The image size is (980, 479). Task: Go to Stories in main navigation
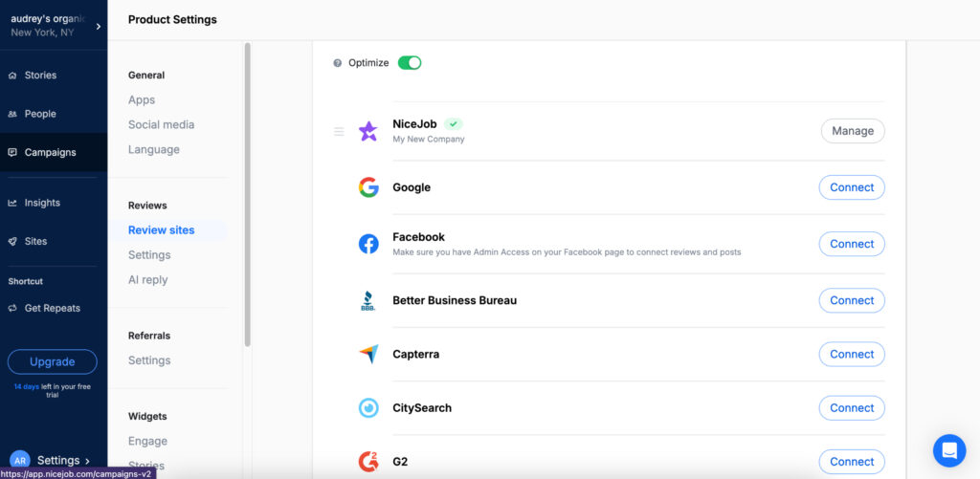coord(40,76)
